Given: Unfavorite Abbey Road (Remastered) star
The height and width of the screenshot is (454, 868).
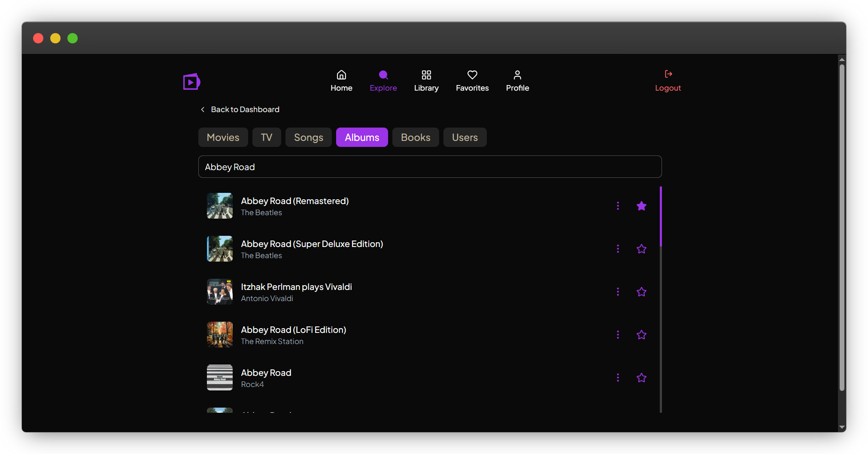Looking at the screenshot, I should [x=641, y=206].
